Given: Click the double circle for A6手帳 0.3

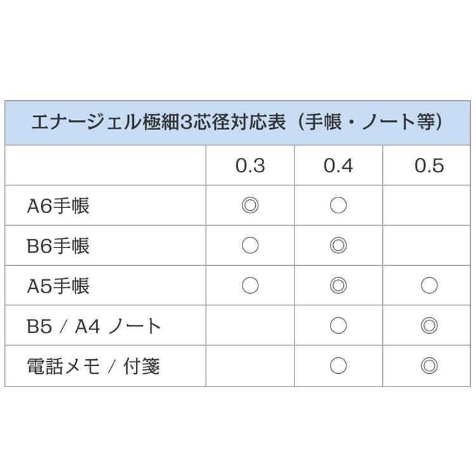Looking at the screenshot, I should tap(250, 205).
